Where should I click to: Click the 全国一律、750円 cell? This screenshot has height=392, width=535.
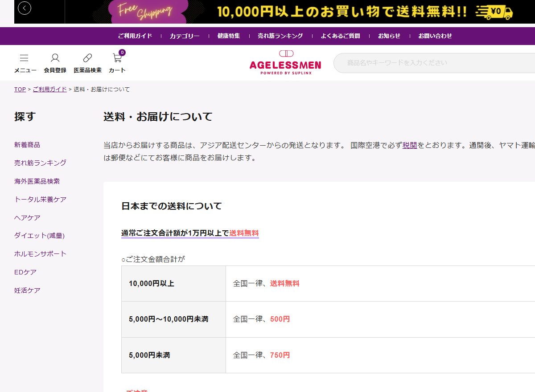(380, 355)
